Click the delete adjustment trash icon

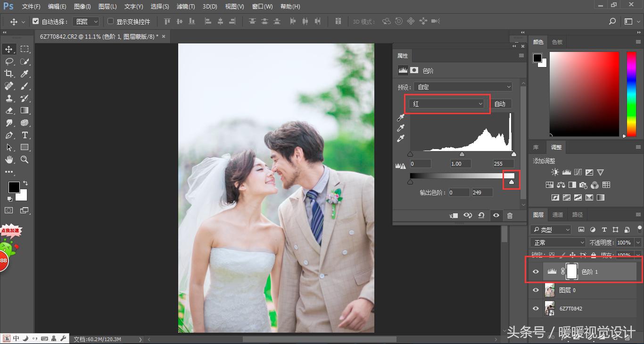coord(510,216)
